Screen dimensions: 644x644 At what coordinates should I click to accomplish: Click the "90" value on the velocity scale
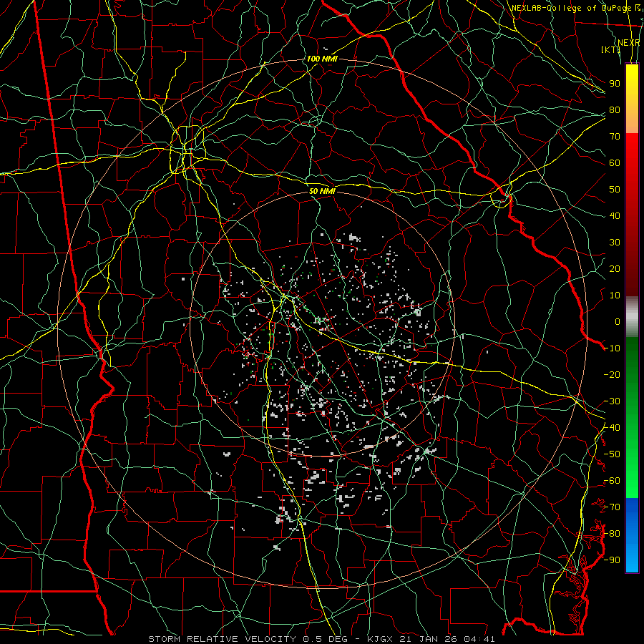[615, 84]
